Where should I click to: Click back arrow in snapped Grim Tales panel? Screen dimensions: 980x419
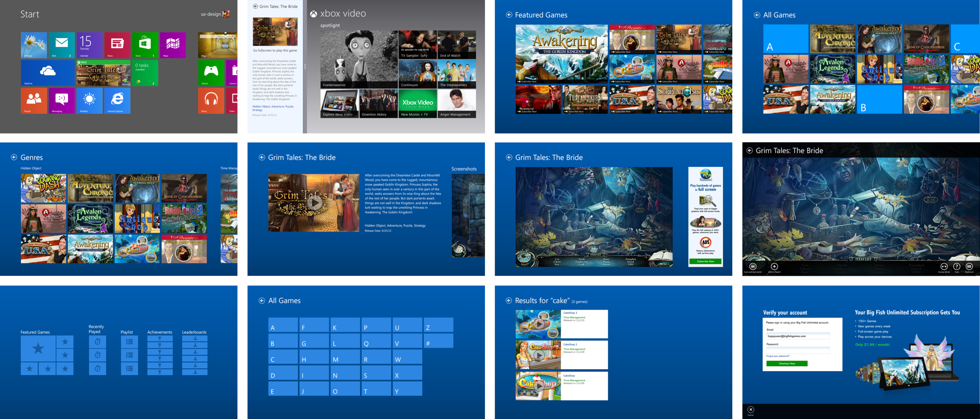(x=255, y=6)
